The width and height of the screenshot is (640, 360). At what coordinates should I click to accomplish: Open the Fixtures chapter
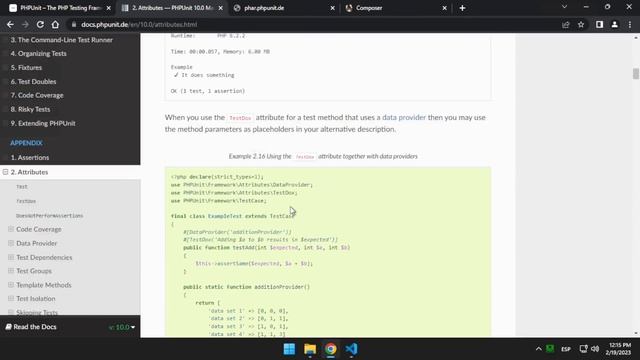[x=26, y=67]
